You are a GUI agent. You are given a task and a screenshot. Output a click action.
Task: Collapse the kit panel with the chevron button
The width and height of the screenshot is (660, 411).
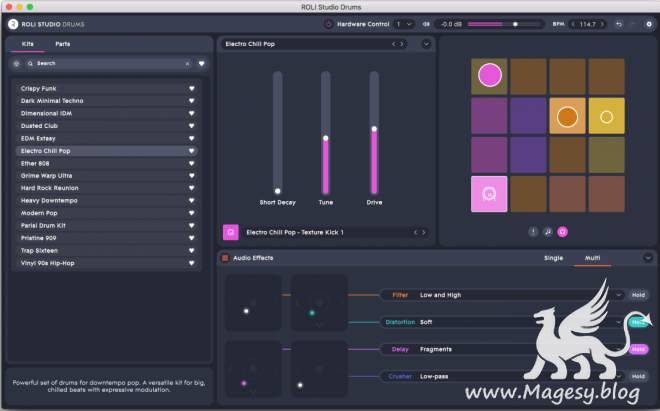point(426,44)
